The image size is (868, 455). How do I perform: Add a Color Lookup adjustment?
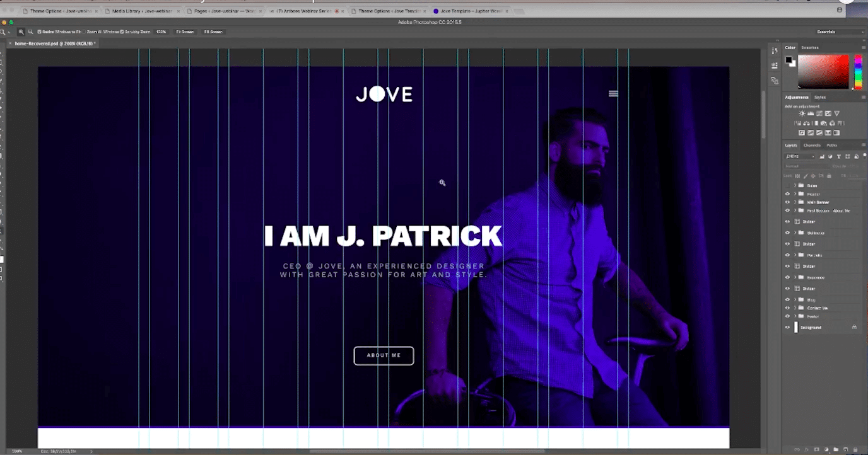(841, 124)
